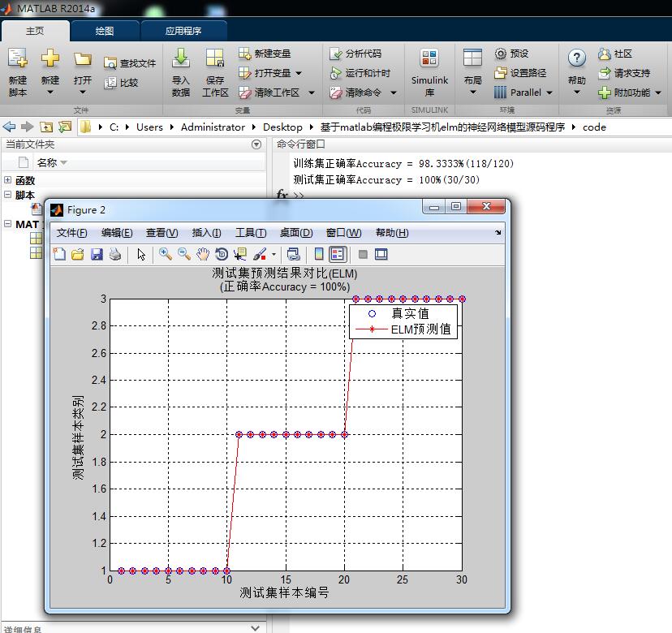
Task: Toggle Insert Colorbar in Figure 2
Action: click(x=318, y=254)
